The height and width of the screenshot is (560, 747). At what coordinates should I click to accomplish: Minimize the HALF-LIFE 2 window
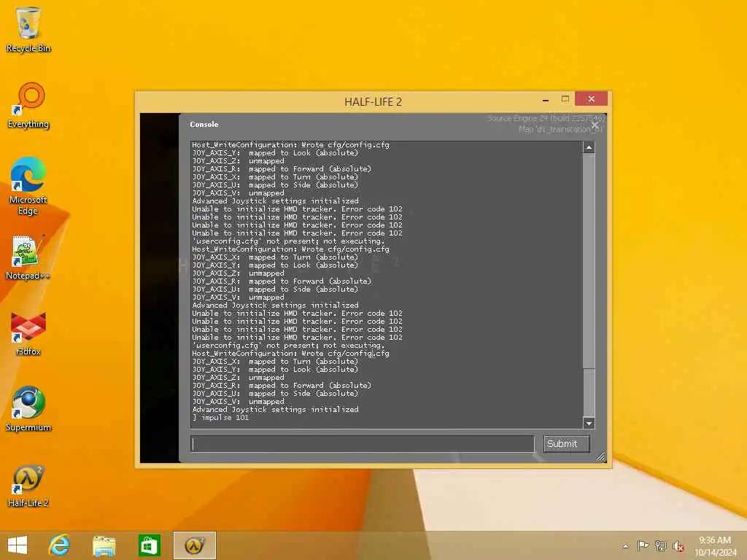pos(546,99)
